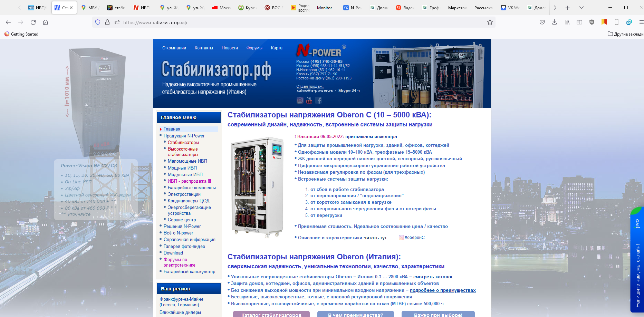Screen dimensions: 644x317
Task: Open the N-Power YouTube channel icon
Action: [x=309, y=100]
